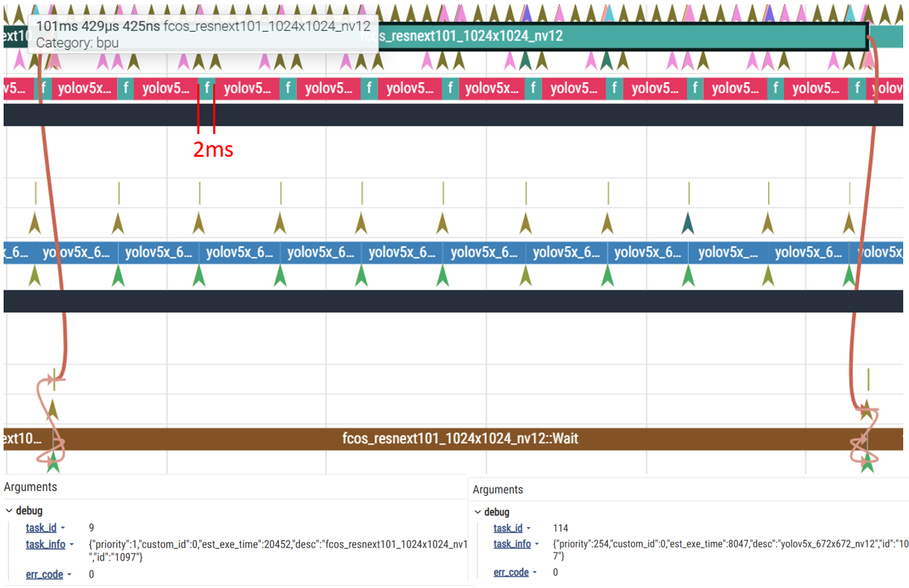Click the task_id link beside value 114
Screen dimensions: 909x588
click(x=507, y=528)
